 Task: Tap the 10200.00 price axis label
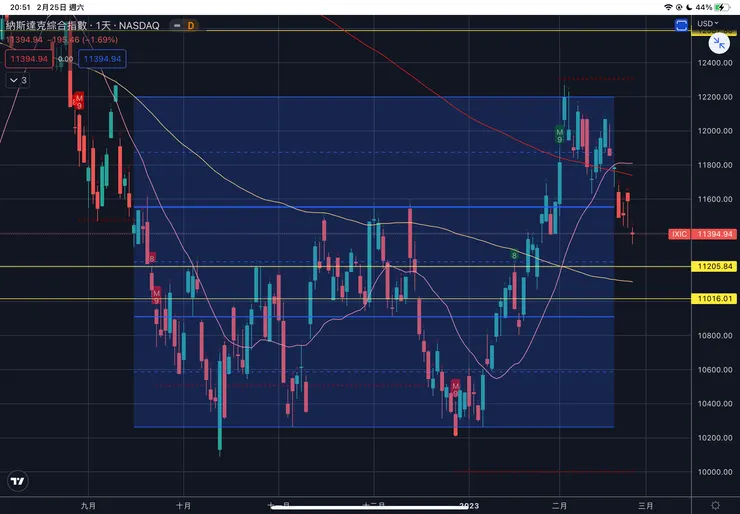pyautogui.click(x=715, y=438)
